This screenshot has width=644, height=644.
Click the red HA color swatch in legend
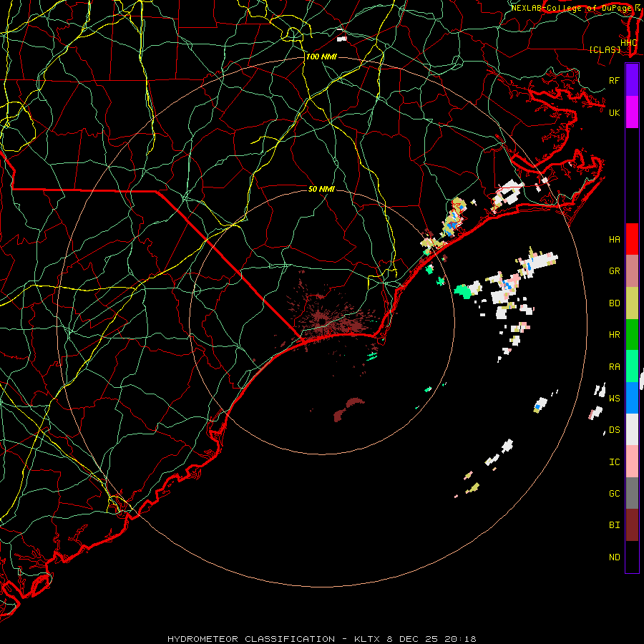click(x=632, y=239)
